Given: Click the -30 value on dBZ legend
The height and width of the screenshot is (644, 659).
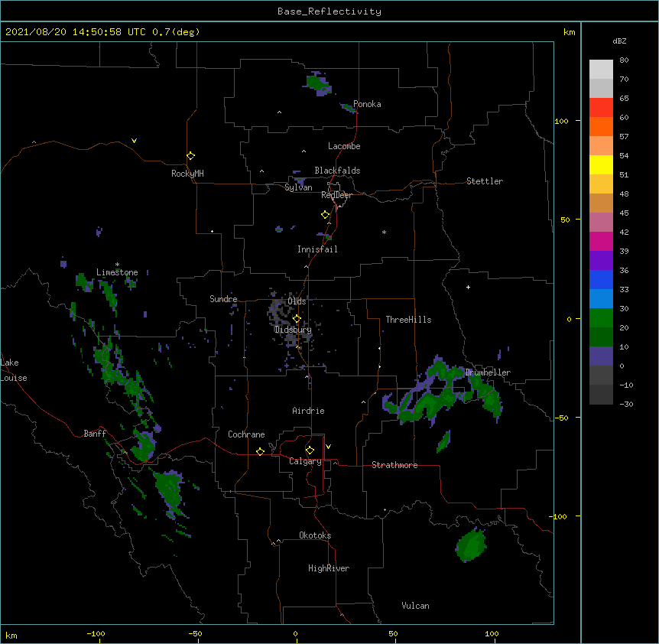Looking at the screenshot, I should 626,404.
